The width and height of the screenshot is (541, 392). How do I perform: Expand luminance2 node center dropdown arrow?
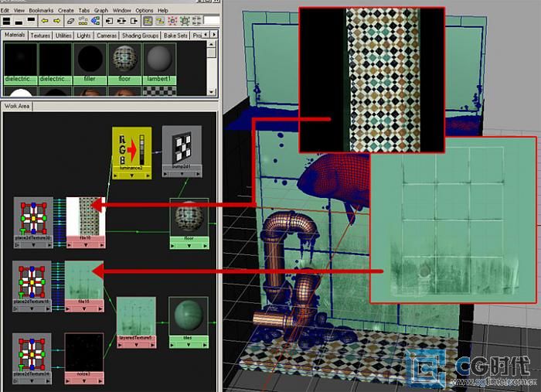click(131, 176)
